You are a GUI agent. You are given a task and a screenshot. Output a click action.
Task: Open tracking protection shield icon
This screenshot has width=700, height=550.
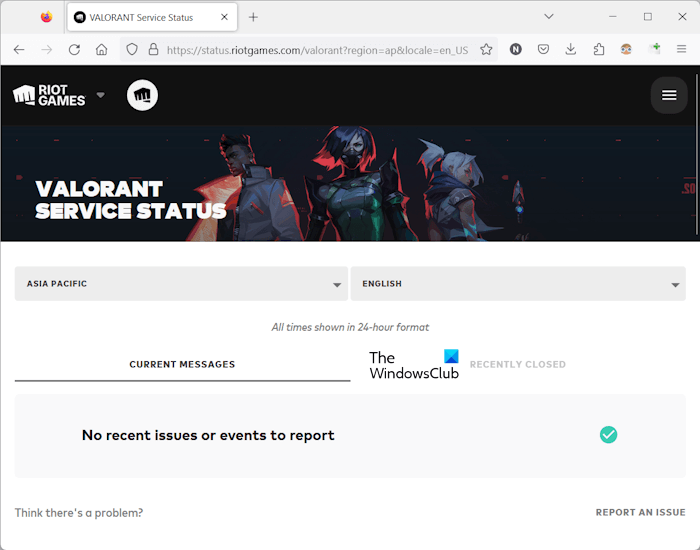coord(132,50)
